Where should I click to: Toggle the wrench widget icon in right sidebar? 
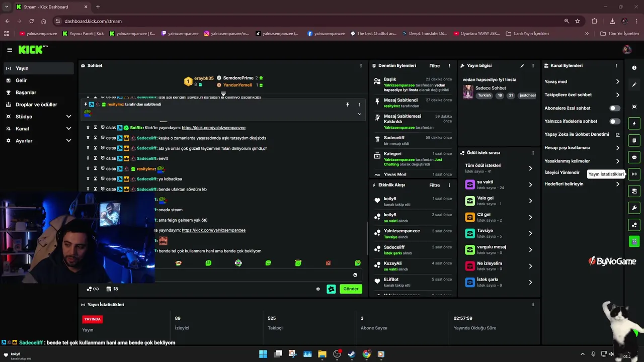pos(634,208)
